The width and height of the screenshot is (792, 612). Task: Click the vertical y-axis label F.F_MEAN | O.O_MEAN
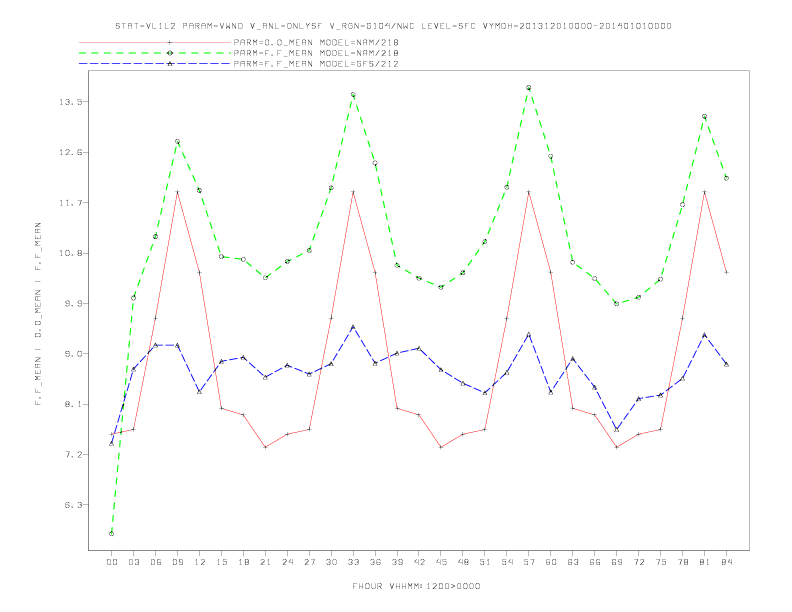click(x=38, y=314)
